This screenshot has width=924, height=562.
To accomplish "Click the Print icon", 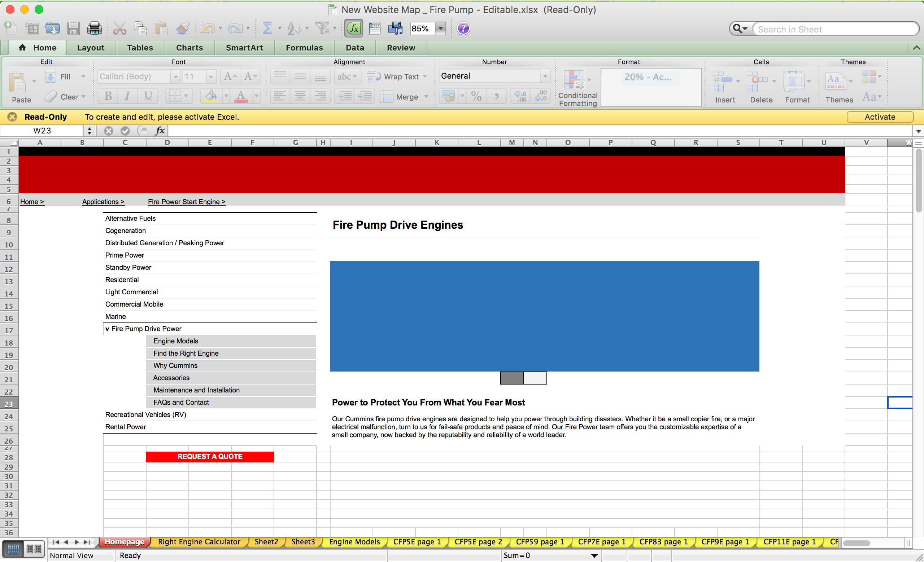I will (x=94, y=28).
